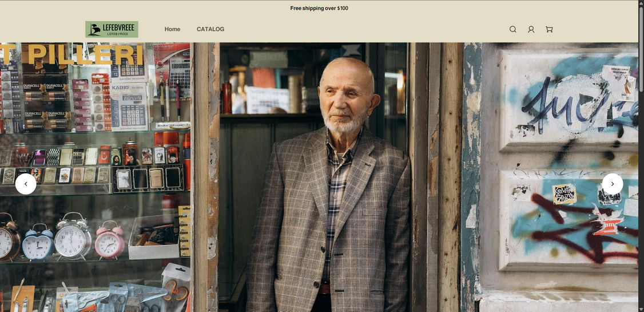Open the account login person icon
Screen dimensions: 644x312
coord(531,29)
